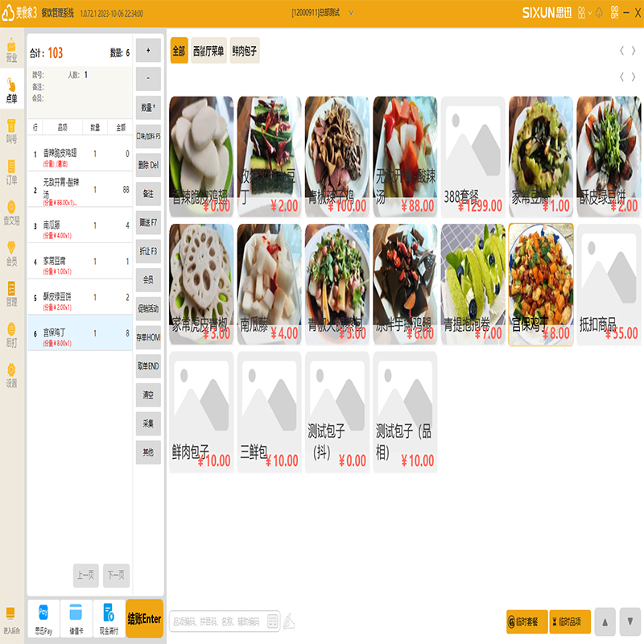Select order row 6 宫保鸡丁
Image resolution: width=644 pixels, height=644 pixels.
pos(80,332)
